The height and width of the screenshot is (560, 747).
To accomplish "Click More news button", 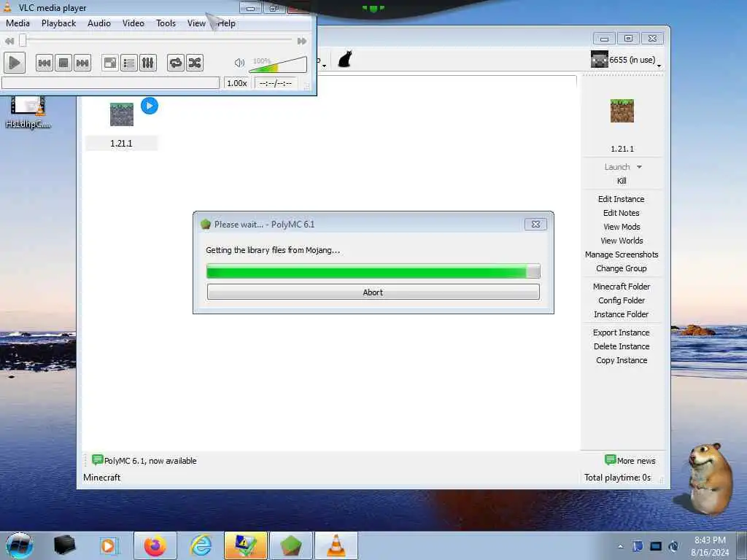I will coord(630,461).
